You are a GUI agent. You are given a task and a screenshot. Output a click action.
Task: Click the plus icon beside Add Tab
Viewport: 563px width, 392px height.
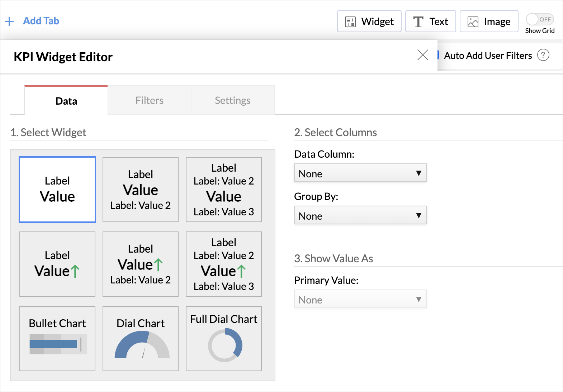click(x=9, y=21)
